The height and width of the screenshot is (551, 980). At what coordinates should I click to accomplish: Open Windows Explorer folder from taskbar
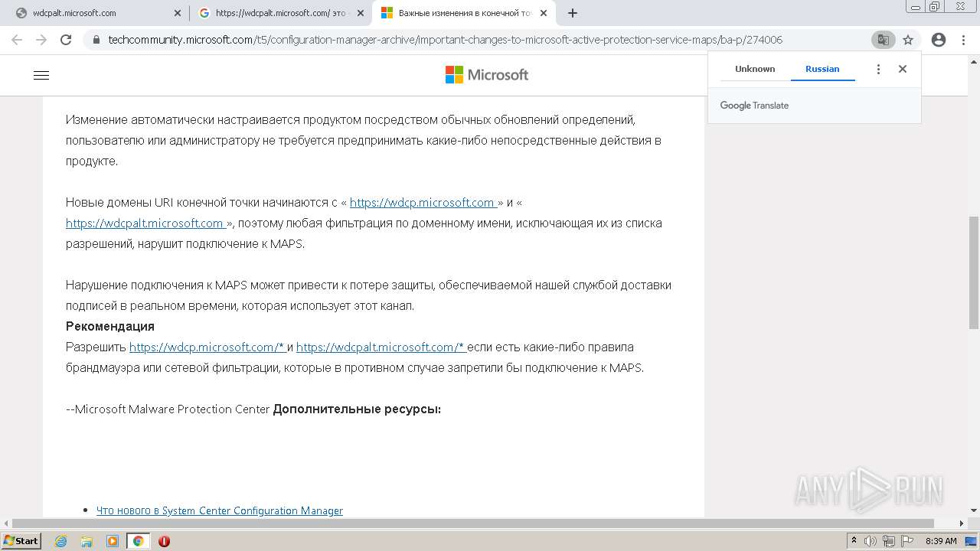(87, 541)
